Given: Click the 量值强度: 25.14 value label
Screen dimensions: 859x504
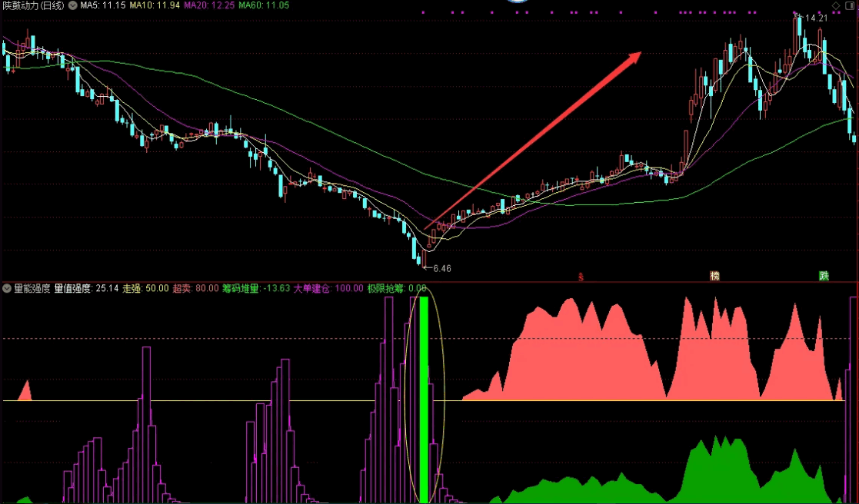Looking at the screenshot, I should pyautogui.click(x=86, y=288).
